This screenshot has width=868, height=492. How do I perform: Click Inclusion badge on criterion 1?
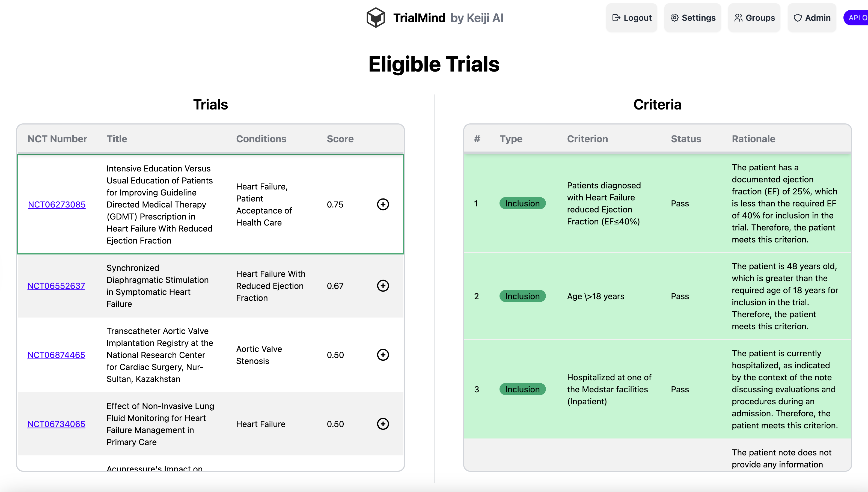click(x=522, y=203)
